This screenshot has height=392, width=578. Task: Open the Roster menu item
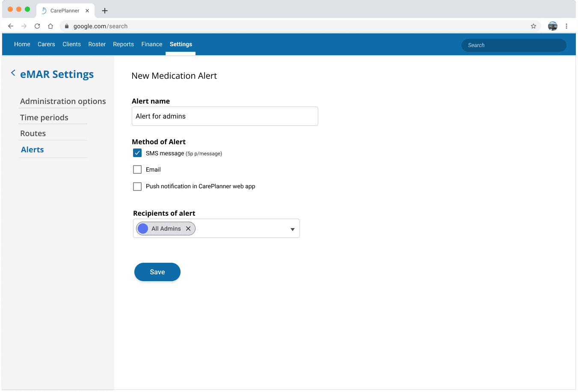97,44
